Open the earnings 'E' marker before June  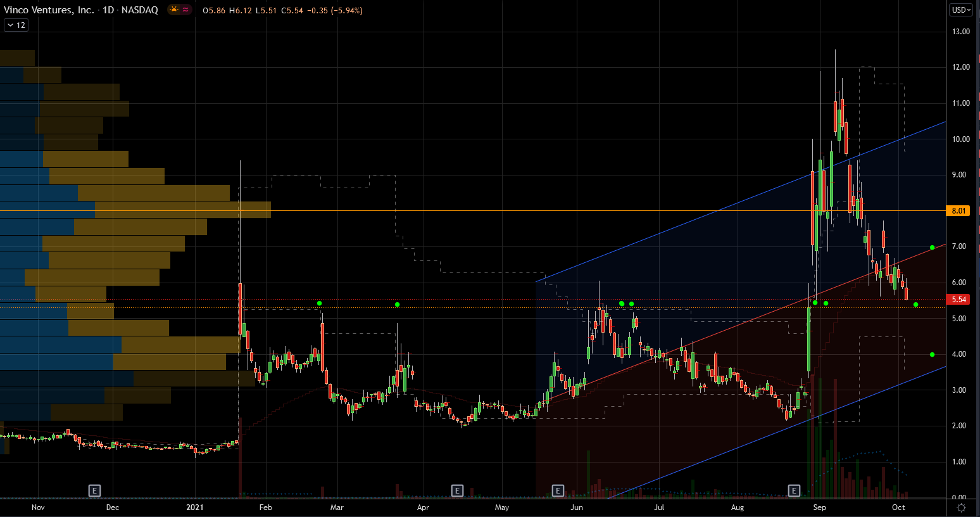[x=558, y=490]
